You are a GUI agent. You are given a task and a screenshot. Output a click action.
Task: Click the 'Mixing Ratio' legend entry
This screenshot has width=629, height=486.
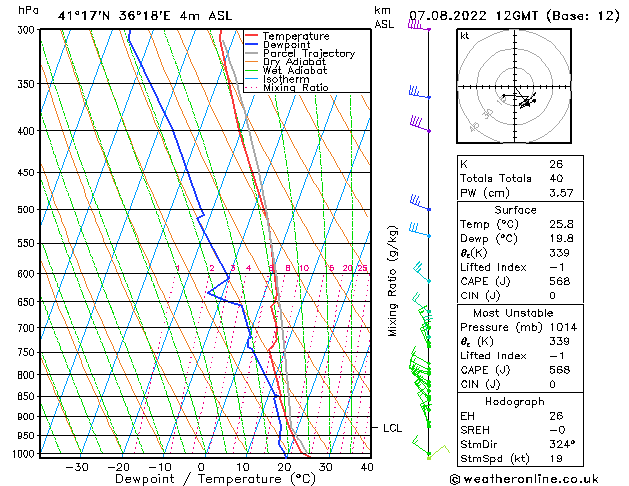click(x=296, y=88)
